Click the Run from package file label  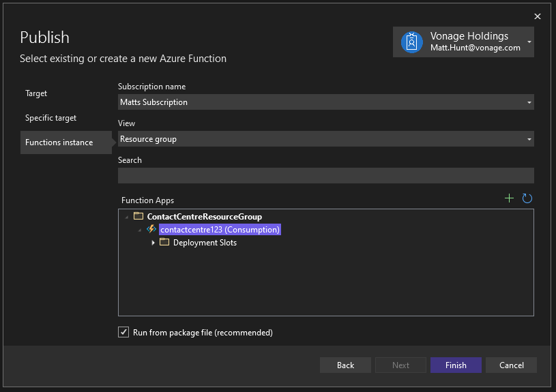[203, 333]
